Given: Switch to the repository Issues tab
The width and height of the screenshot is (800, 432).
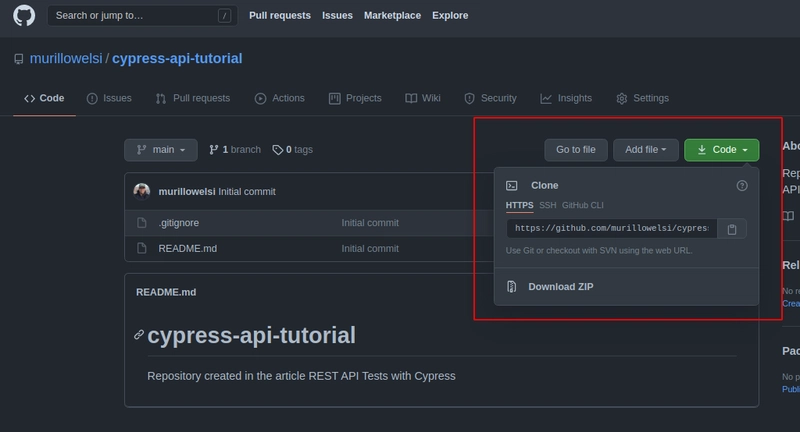Looking at the screenshot, I should pos(109,98).
